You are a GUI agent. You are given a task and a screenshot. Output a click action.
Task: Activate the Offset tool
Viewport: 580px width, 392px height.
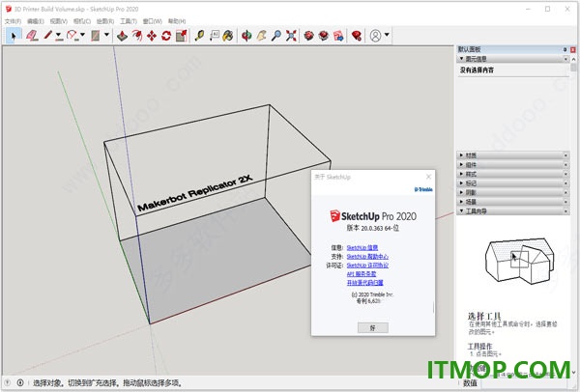tap(137, 36)
